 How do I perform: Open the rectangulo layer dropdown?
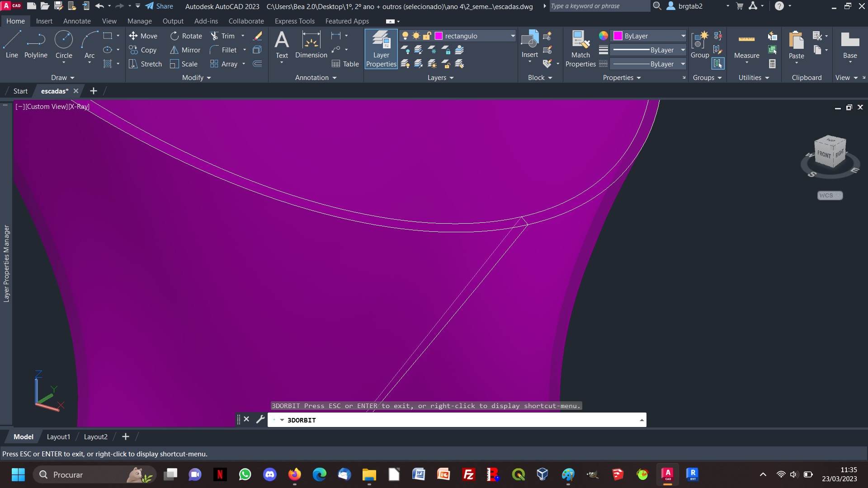(513, 36)
